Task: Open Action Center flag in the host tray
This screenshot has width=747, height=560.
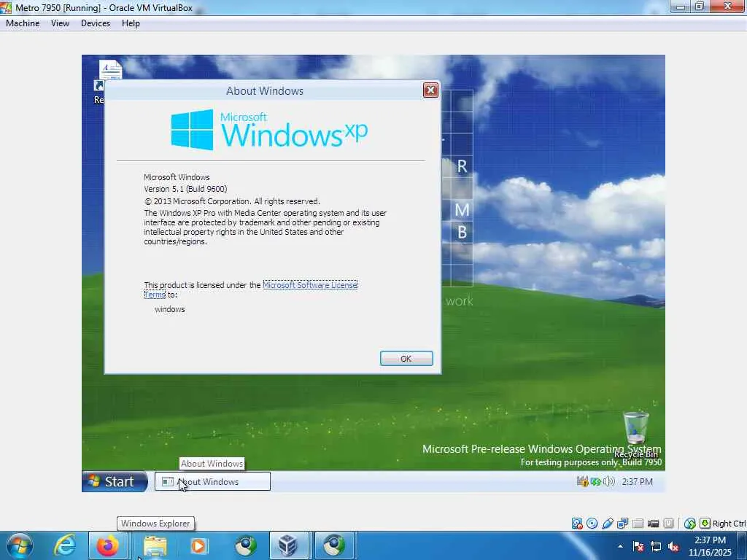Action: (x=638, y=546)
